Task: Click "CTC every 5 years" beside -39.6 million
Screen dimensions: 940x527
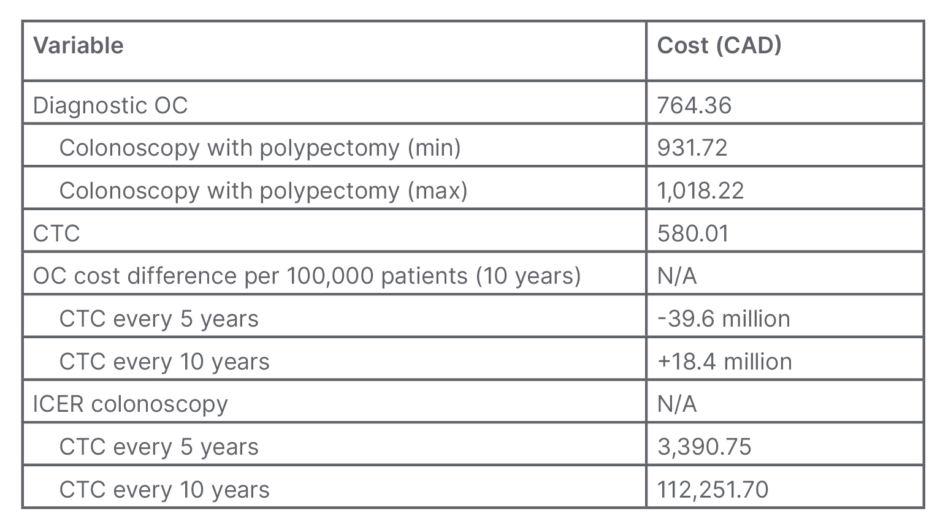Action: pos(158,319)
